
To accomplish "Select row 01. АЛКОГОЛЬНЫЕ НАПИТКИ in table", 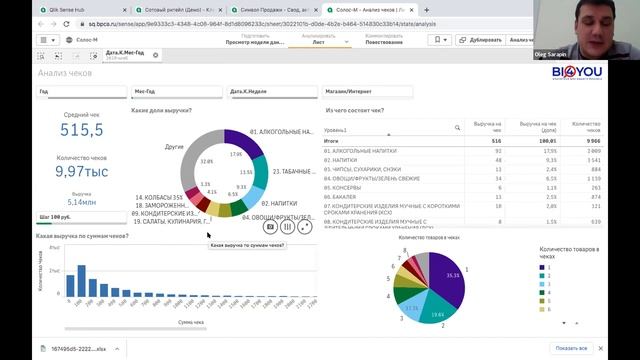I will [x=360, y=151].
